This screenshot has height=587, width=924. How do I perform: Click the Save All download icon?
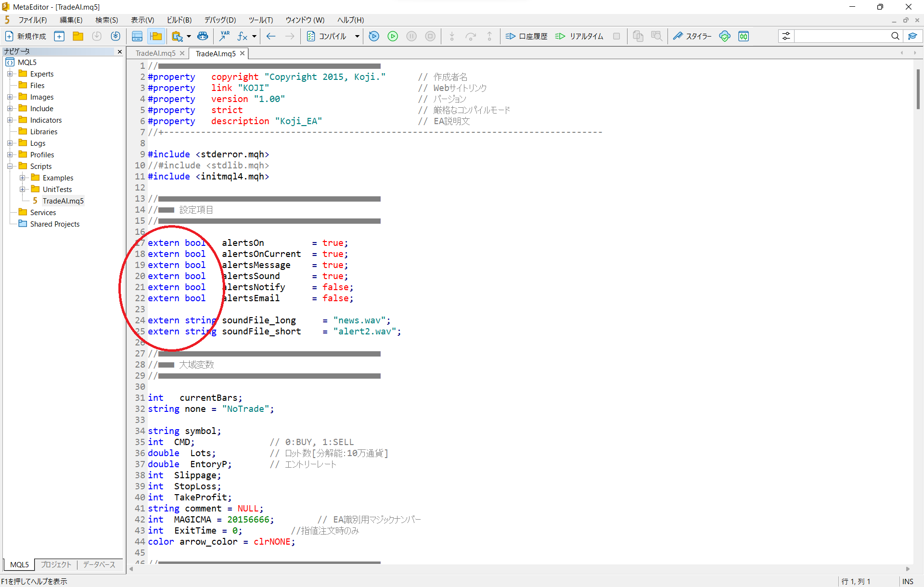tap(115, 36)
